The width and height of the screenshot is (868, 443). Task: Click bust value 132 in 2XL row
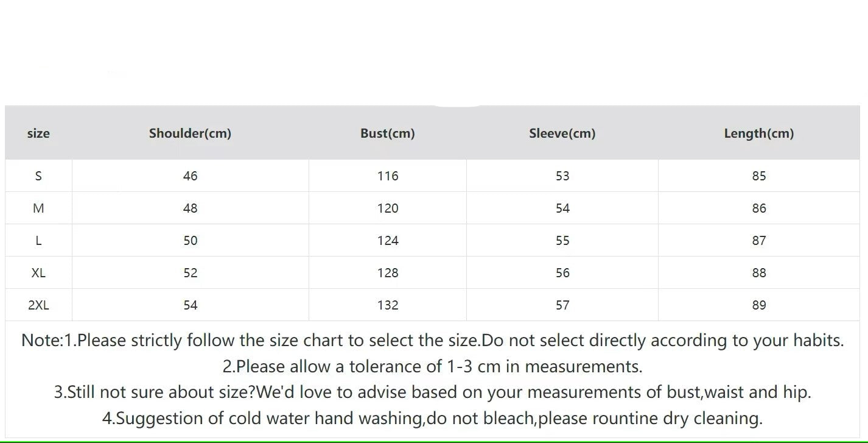(387, 305)
